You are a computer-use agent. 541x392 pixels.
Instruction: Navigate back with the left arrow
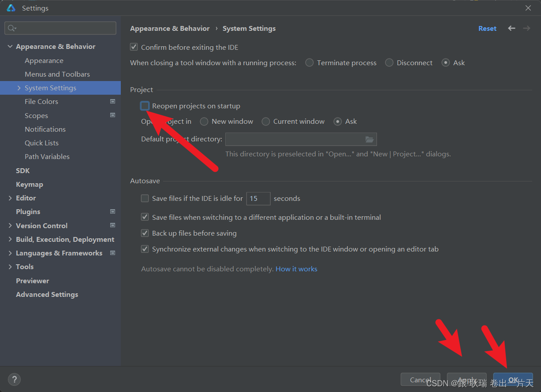511,28
